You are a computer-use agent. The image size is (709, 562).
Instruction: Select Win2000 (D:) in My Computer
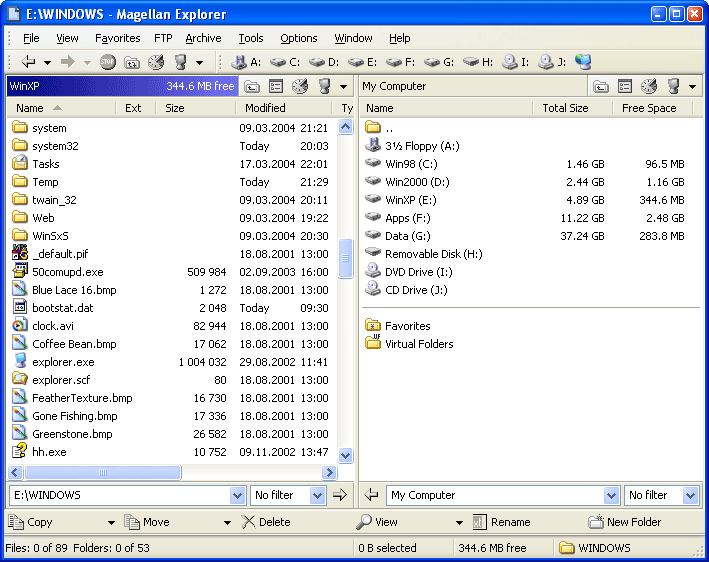[x=417, y=182]
